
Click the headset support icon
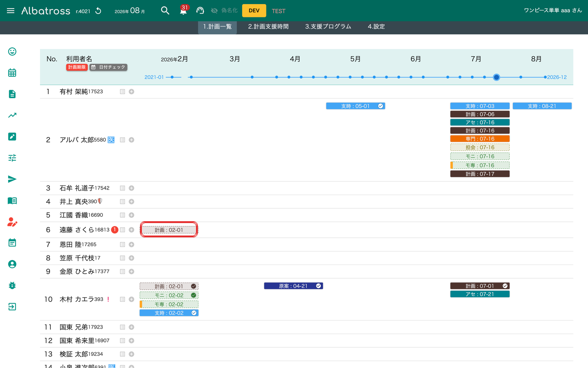coord(200,11)
